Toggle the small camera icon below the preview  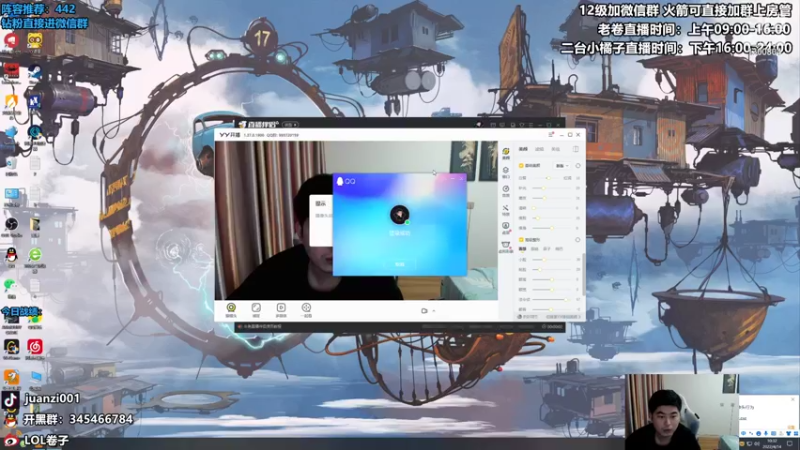(424, 311)
